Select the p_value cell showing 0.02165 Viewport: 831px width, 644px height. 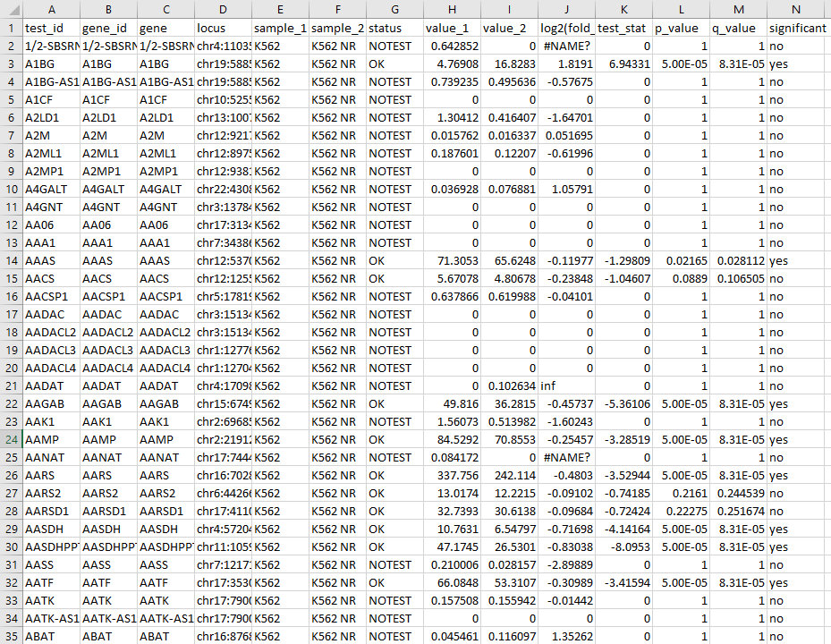[681, 260]
